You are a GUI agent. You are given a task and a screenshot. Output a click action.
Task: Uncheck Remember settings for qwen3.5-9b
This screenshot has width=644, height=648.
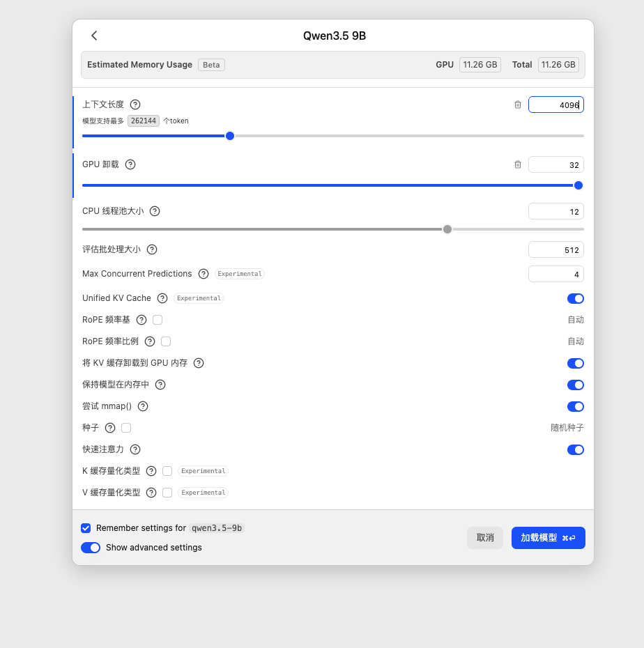pos(86,528)
